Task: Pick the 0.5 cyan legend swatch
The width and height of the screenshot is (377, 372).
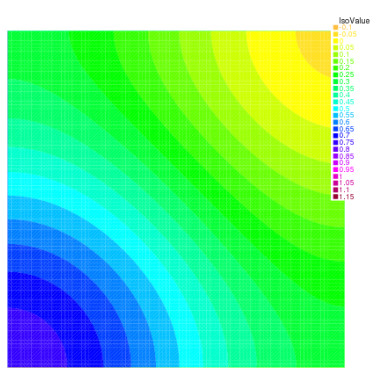Action: [x=335, y=109]
